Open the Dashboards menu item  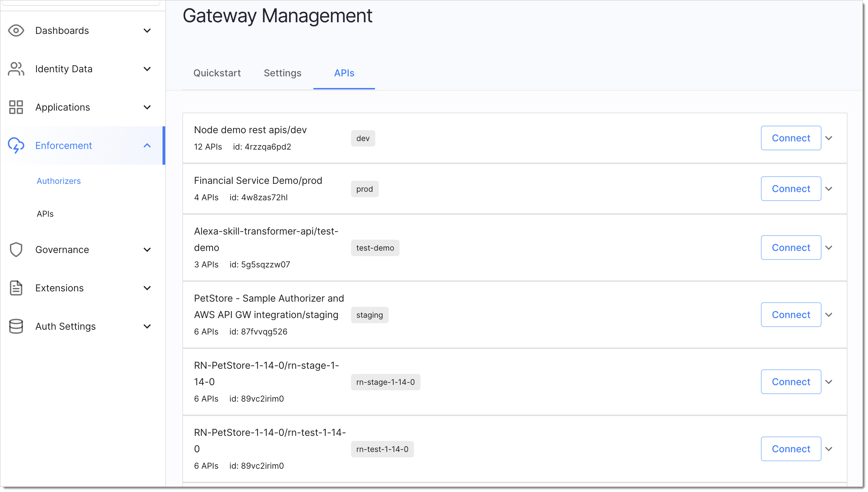(x=62, y=31)
